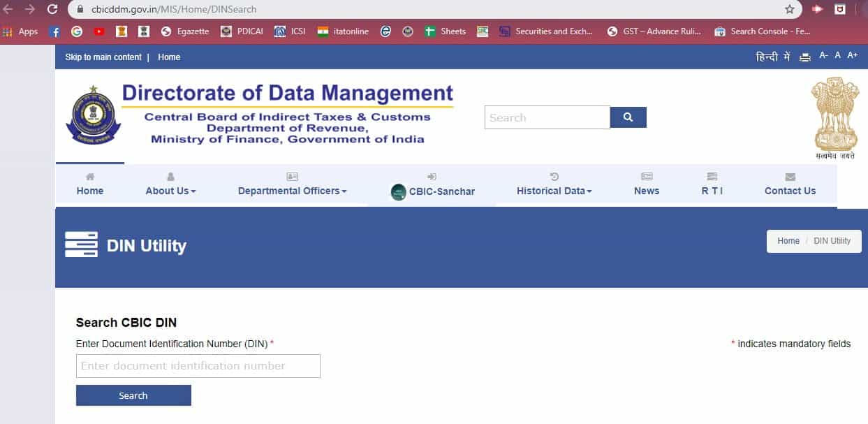Open the Sheets bookmark

tap(446, 31)
